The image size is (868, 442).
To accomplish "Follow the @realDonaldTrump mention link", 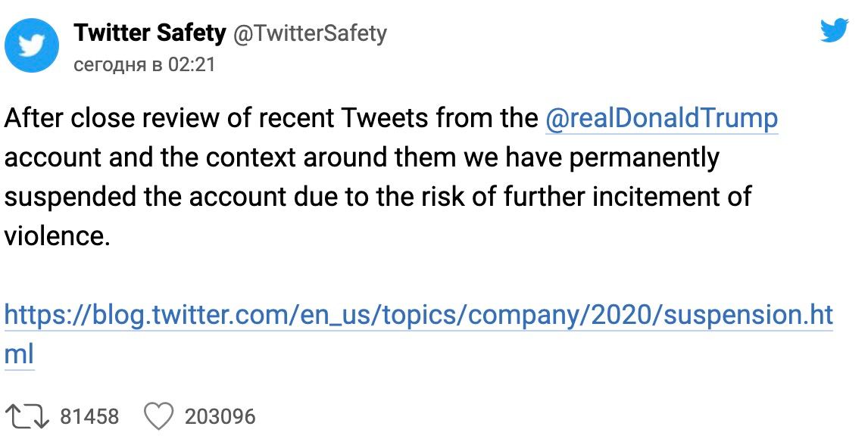I will click(661, 119).
